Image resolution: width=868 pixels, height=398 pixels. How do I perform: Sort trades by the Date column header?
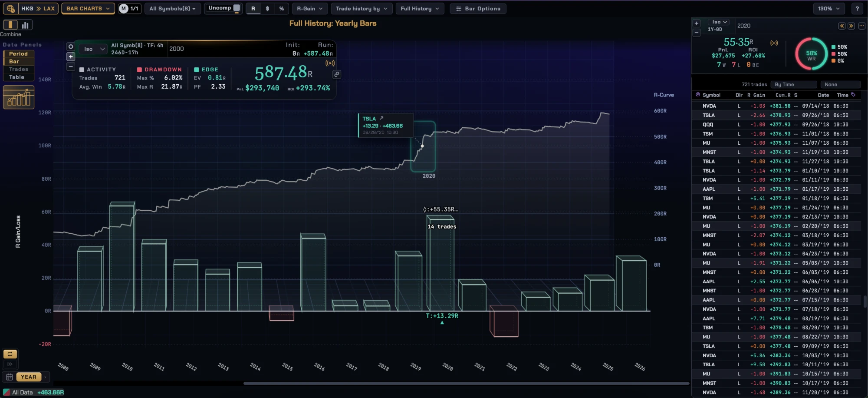[823, 95]
